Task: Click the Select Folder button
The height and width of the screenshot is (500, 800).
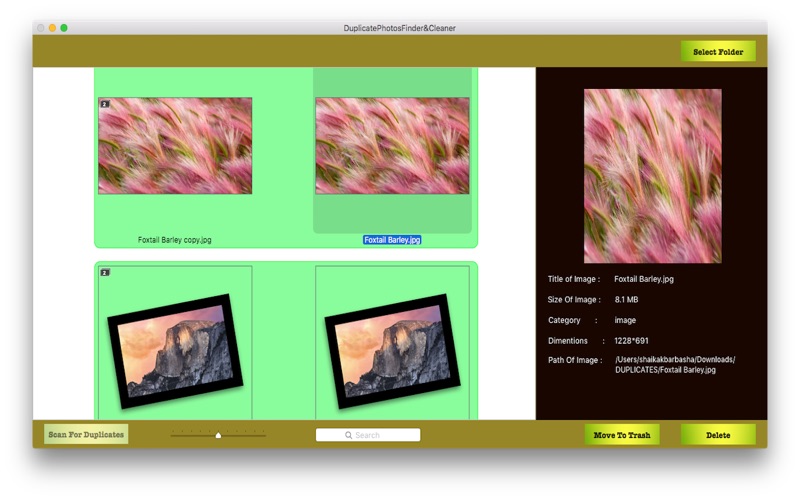Action: coord(718,52)
